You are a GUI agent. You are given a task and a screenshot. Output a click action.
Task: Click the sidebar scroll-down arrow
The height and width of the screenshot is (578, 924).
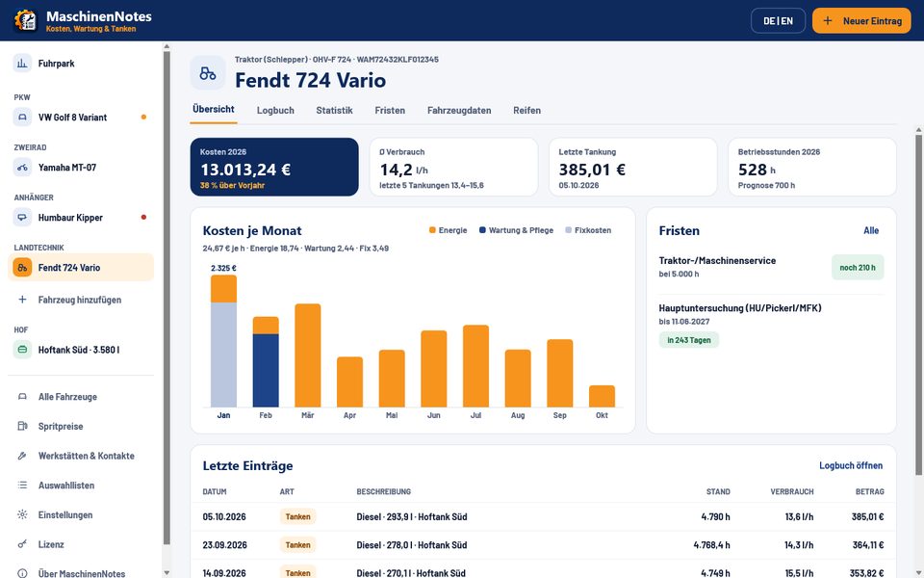167,572
